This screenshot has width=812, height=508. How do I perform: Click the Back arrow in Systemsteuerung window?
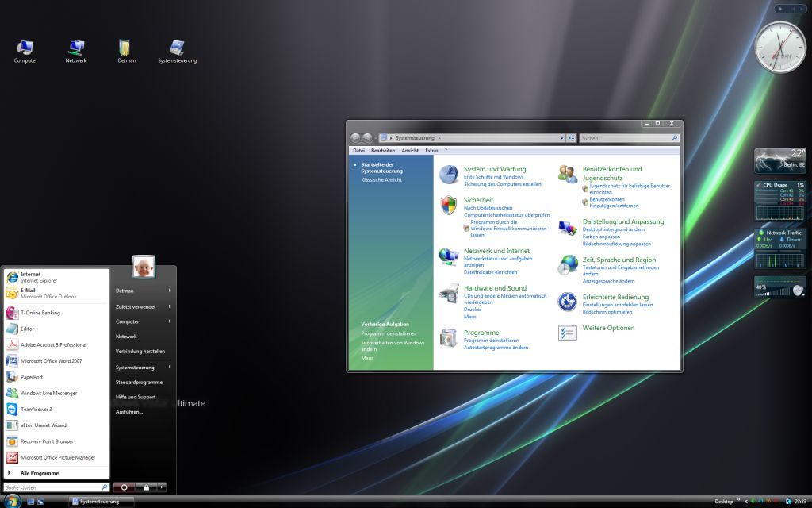point(355,138)
